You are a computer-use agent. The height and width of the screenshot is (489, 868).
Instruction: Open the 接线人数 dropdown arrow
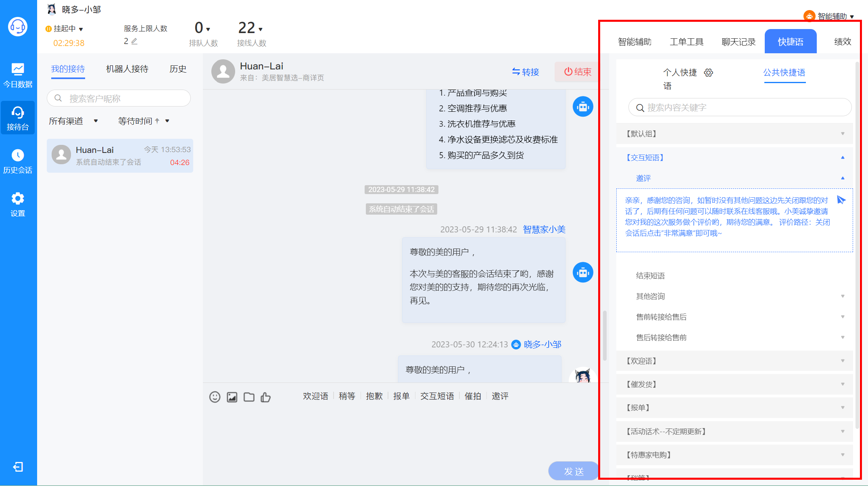261,29
